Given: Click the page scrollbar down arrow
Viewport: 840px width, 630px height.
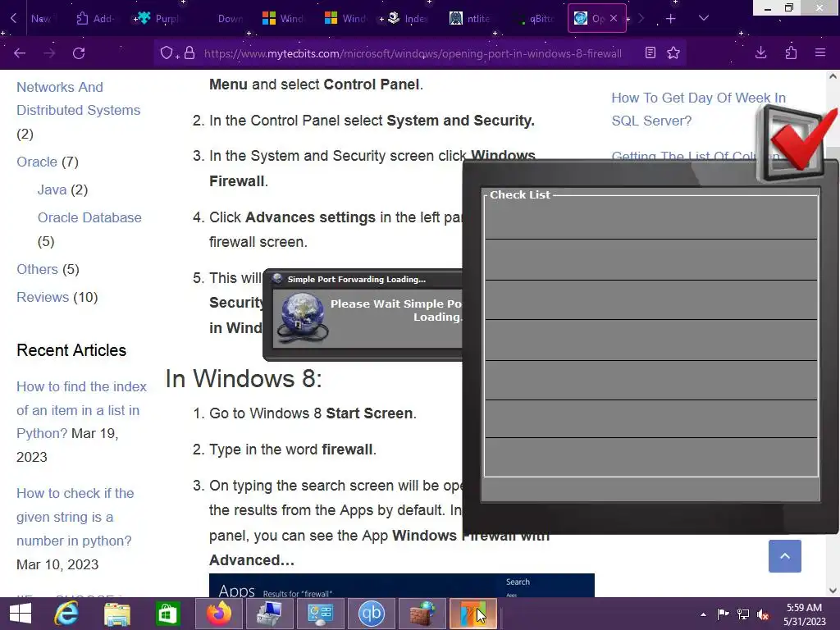Looking at the screenshot, I should coord(833,591).
